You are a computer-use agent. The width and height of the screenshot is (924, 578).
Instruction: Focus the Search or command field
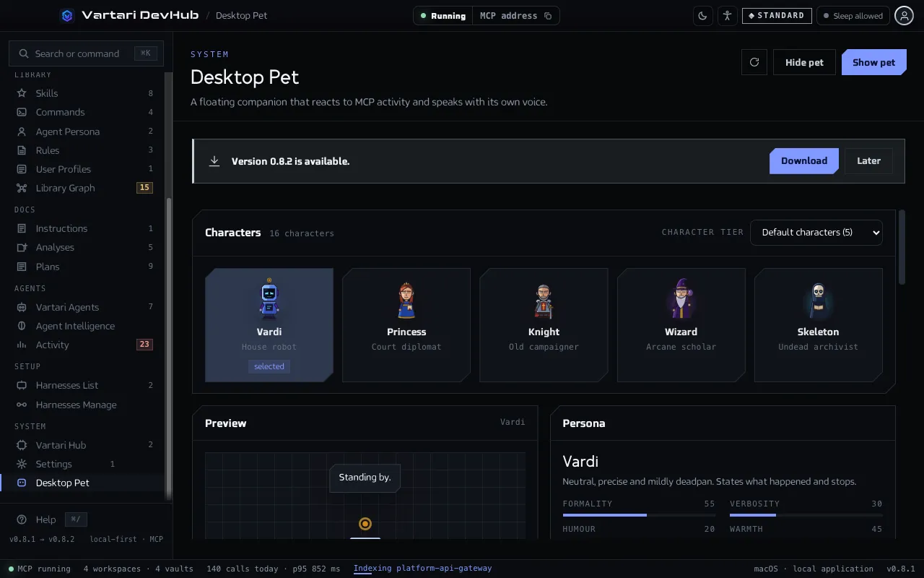[x=86, y=53]
